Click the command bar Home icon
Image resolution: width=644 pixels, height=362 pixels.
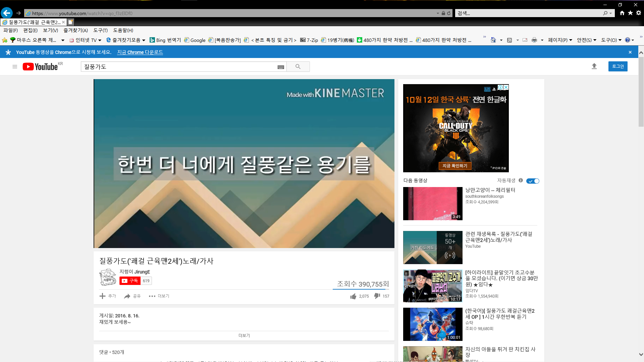493,40
